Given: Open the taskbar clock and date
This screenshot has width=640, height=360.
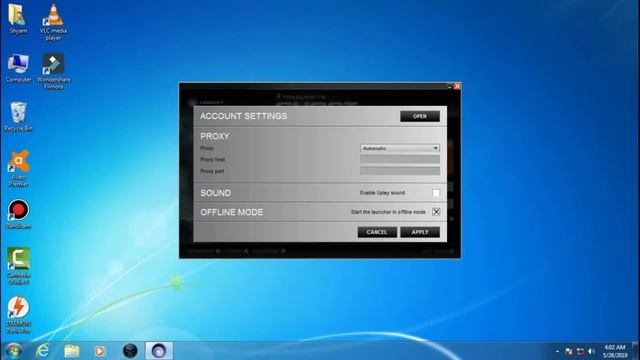Looking at the screenshot, I should click(615, 351).
